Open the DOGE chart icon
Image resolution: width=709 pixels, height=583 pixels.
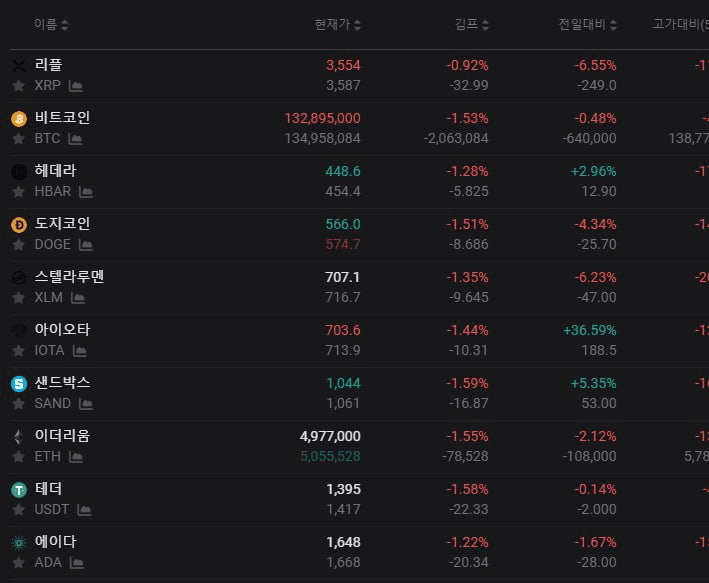click(x=85, y=245)
